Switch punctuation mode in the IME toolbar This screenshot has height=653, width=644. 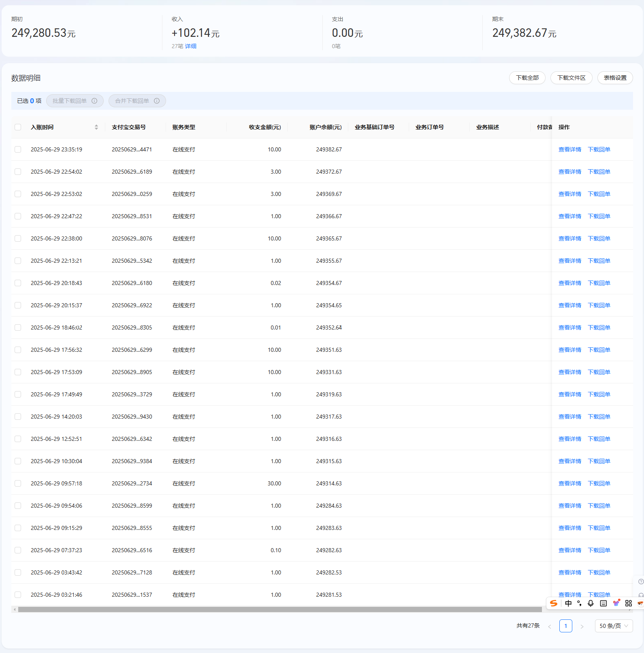pos(580,603)
